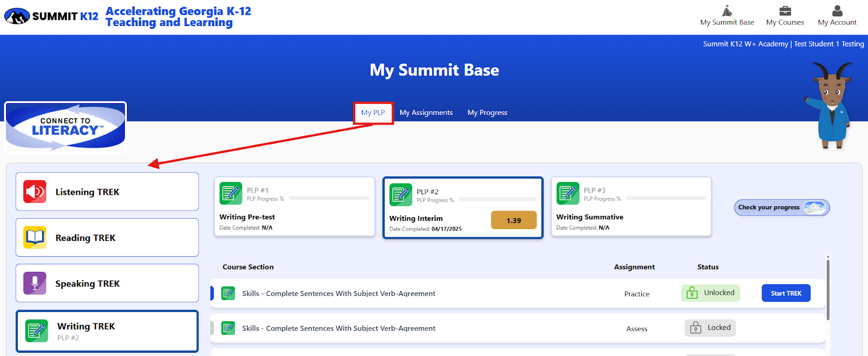Open My Courses briefcase icon
Screen dimensions: 868x356
(x=785, y=11)
